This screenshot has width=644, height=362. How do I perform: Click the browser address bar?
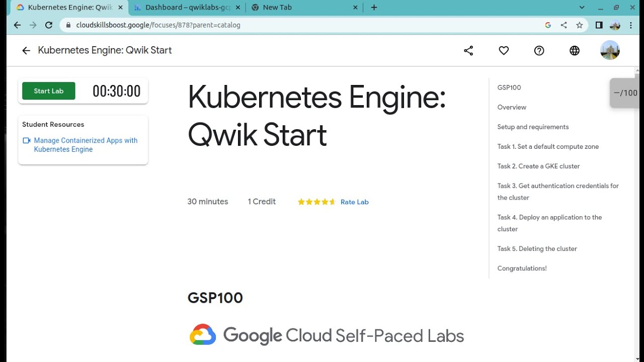point(302,25)
